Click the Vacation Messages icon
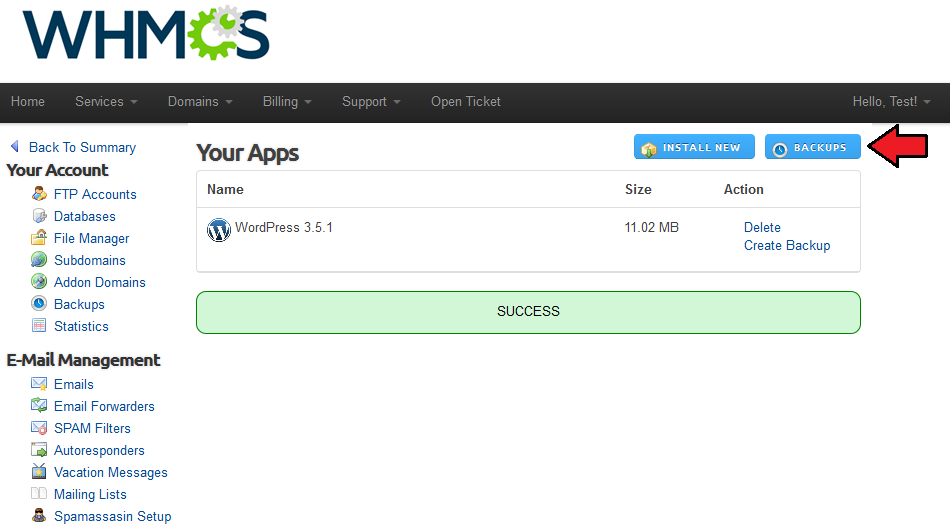Viewport: 950px width, 532px height. click(x=39, y=471)
